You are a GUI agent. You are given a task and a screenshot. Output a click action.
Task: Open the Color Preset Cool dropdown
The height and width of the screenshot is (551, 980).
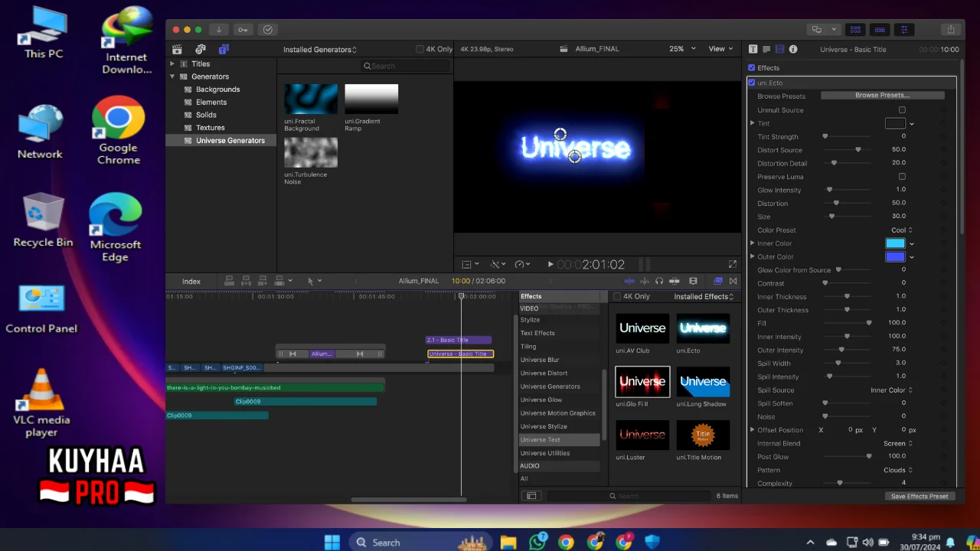[902, 230]
